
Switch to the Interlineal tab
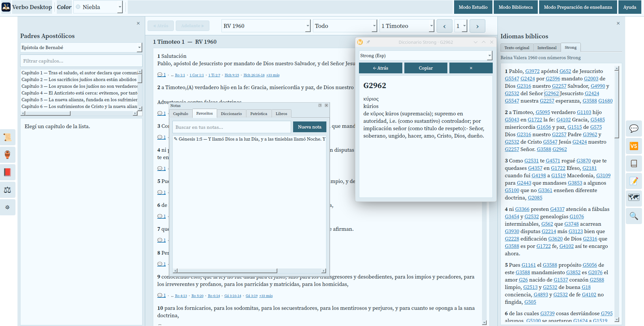coord(547,48)
